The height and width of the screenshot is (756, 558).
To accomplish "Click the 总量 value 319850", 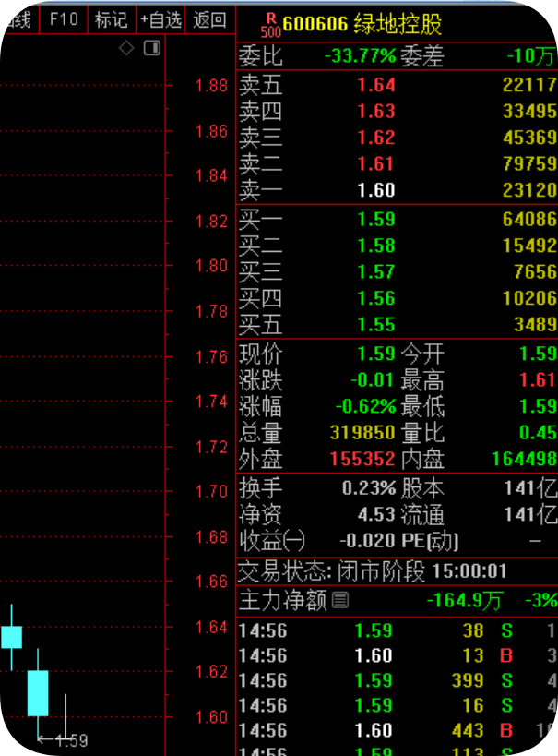I will pyautogui.click(x=362, y=433).
